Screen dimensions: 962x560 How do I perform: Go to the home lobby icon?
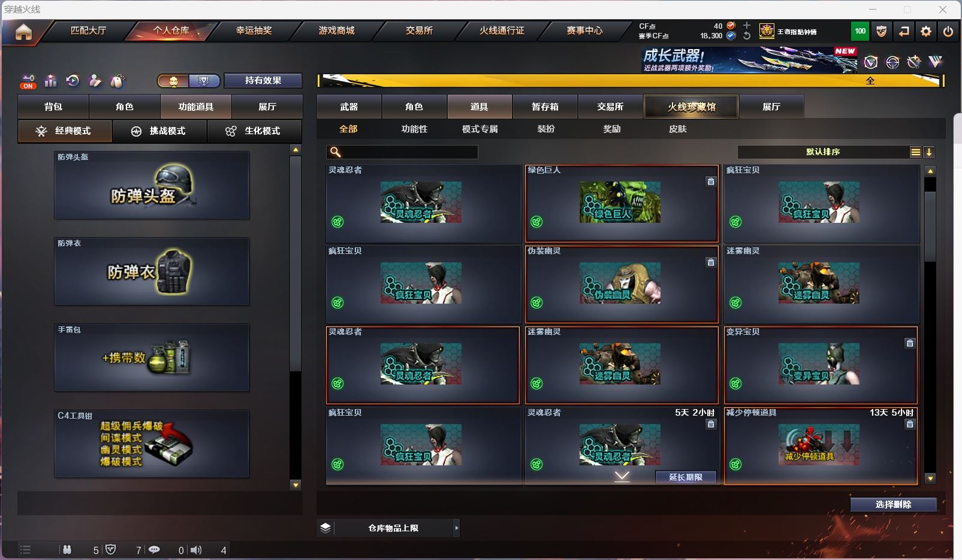pyautogui.click(x=23, y=32)
